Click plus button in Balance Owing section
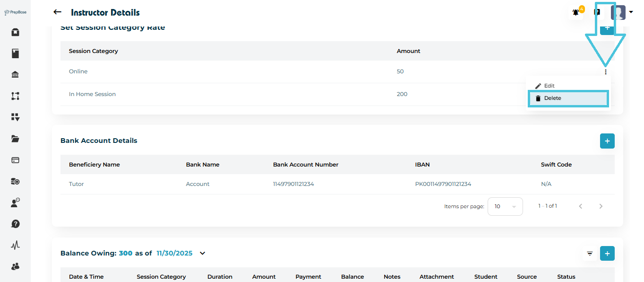This screenshot has width=644, height=282. tap(607, 253)
